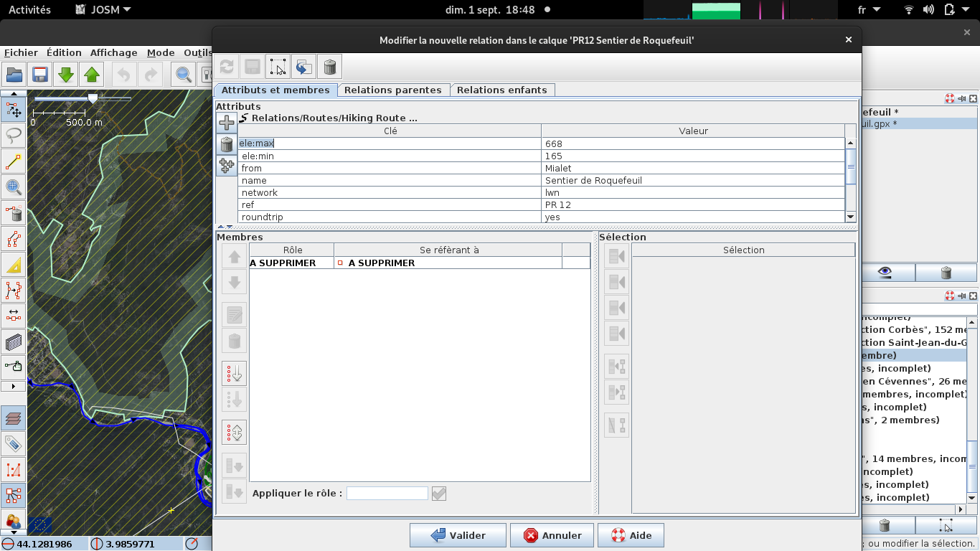Click the map zoom slider handle
This screenshot has height=551, width=980.
pos(93,98)
